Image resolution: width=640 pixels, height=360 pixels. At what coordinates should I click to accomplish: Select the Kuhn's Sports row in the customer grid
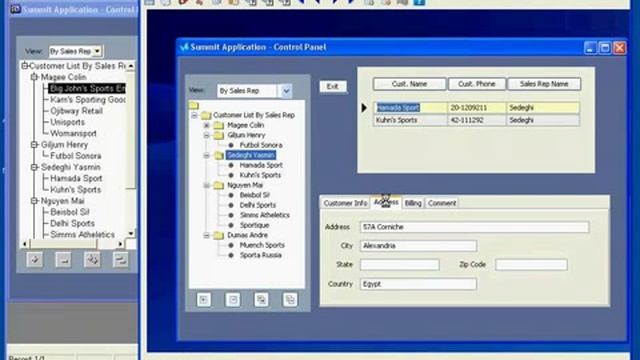(476, 120)
